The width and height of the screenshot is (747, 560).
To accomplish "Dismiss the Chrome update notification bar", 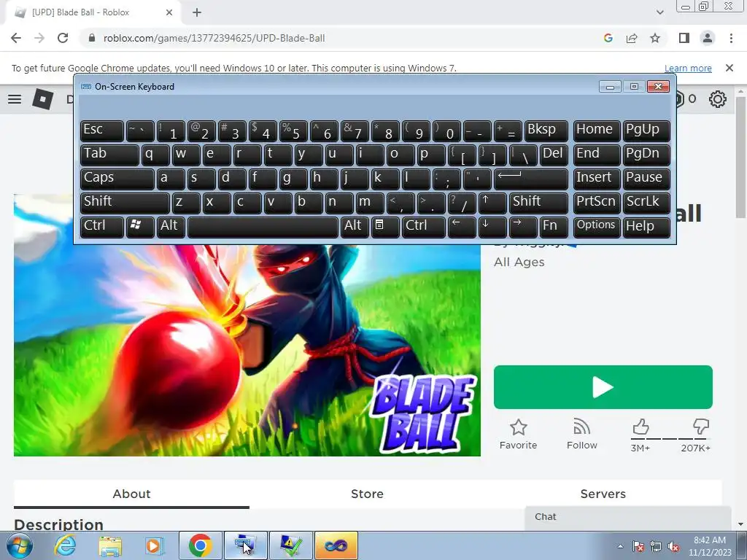I will 729,68.
